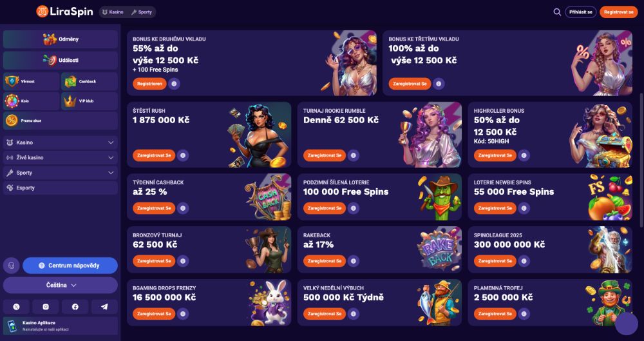Open the Instagram social icon
The image size is (644, 341).
[46, 307]
